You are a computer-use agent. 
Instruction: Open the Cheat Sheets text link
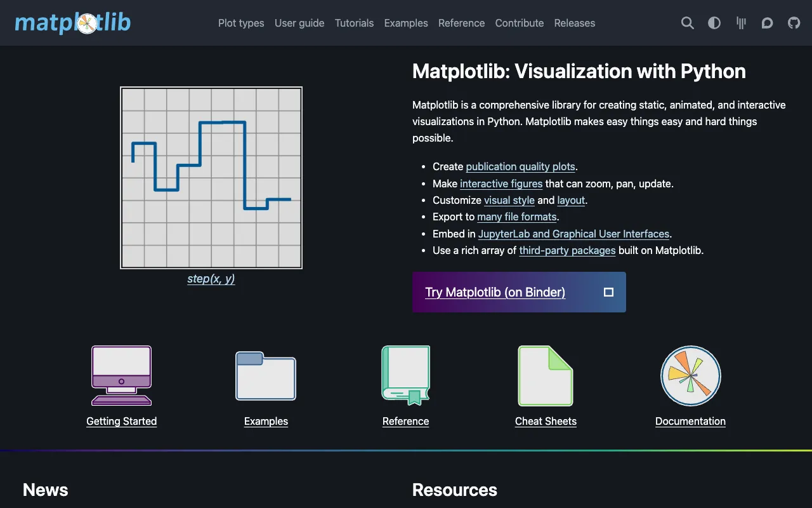tap(546, 421)
